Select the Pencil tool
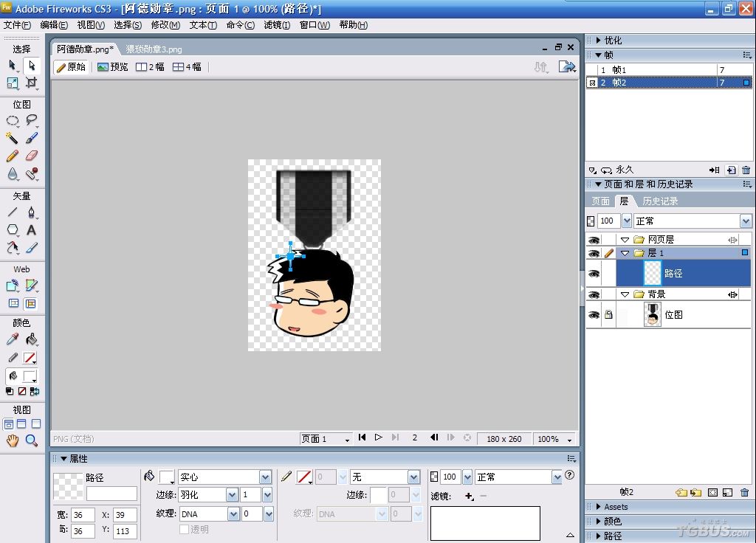 13,156
